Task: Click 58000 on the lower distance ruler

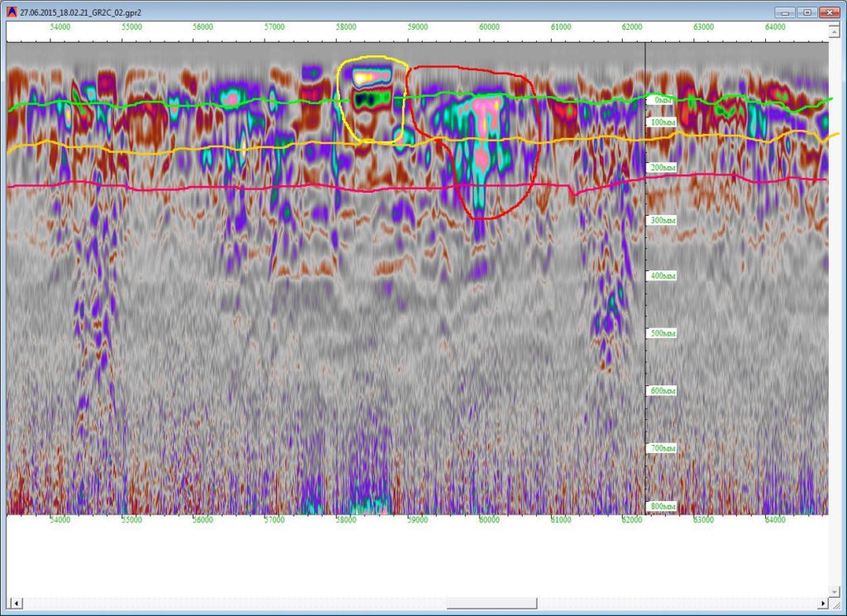Action: point(347,520)
